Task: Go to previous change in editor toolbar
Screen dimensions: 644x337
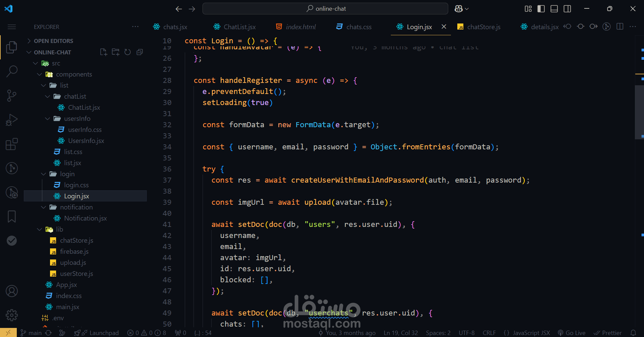Action: point(567,27)
